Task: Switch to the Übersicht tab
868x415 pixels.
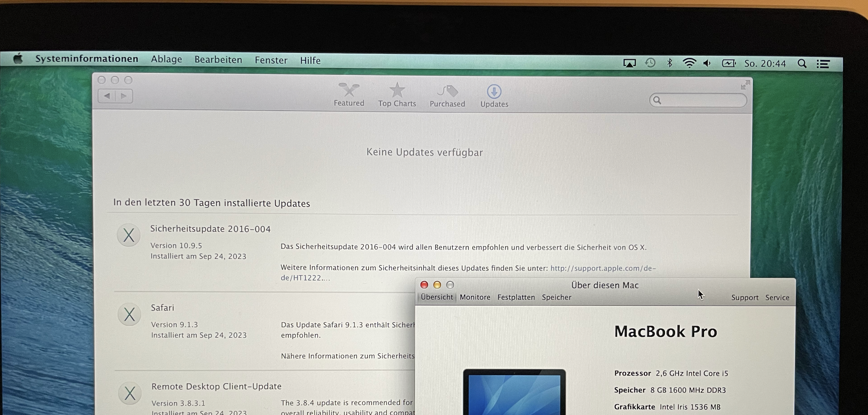Action: pyautogui.click(x=437, y=297)
